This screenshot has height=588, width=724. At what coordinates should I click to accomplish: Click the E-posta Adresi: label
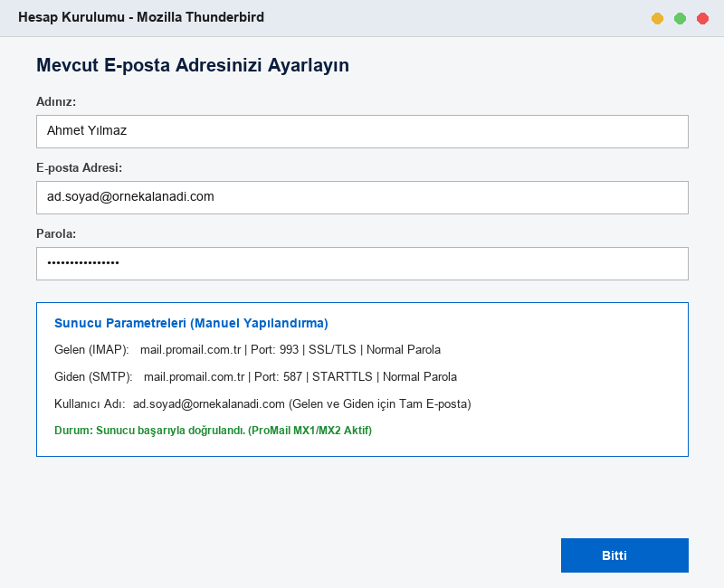(79, 168)
